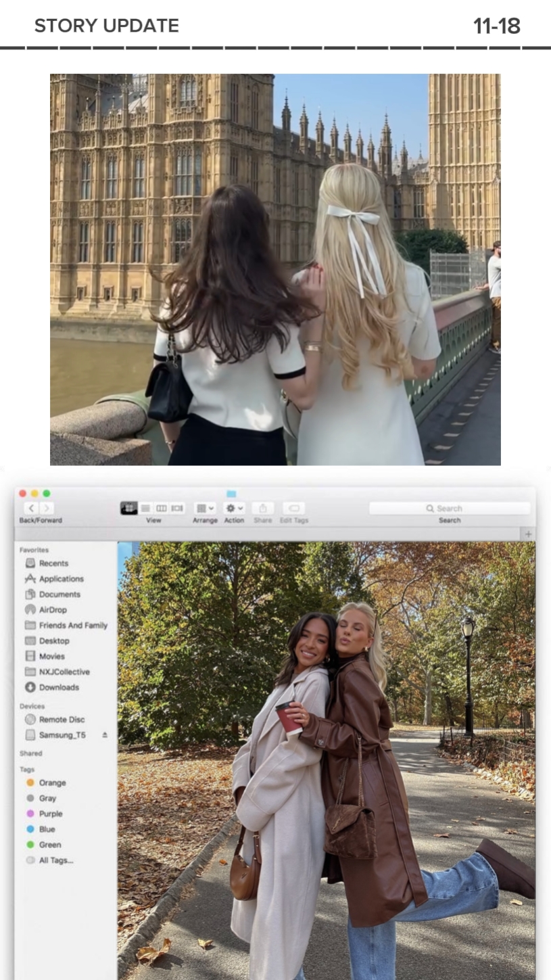551x980 pixels.
Task: Open AirDrop in the sidebar
Action: click(52, 609)
